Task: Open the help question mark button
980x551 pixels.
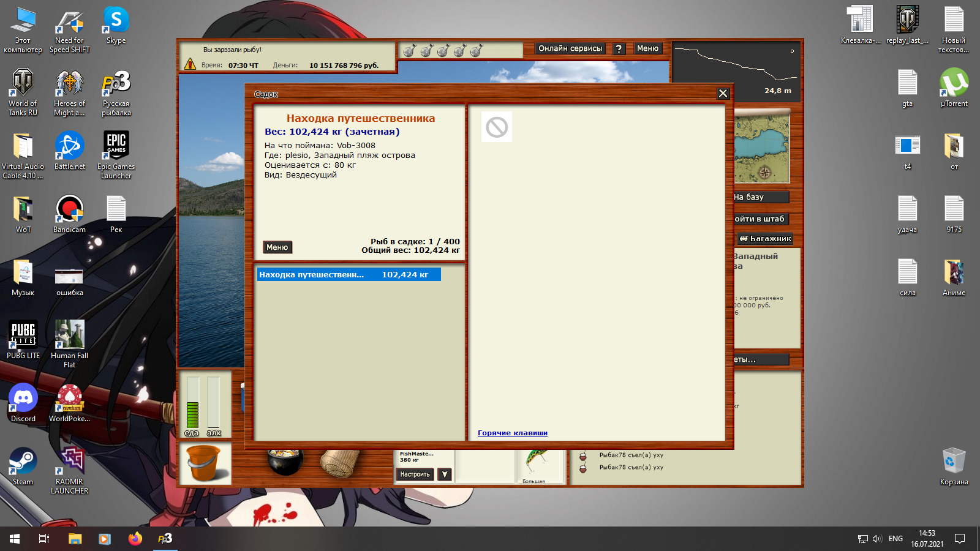Action: click(x=619, y=49)
